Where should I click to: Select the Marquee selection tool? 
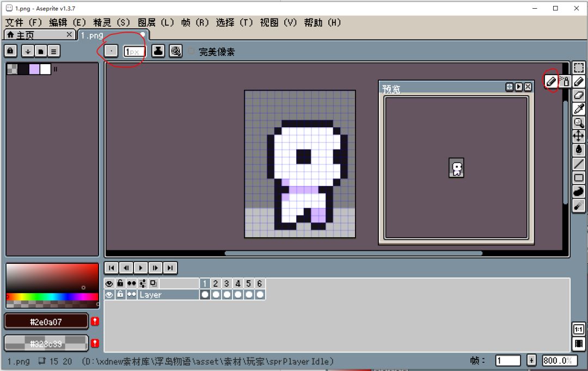pyautogui.click(x=579, y=68)
